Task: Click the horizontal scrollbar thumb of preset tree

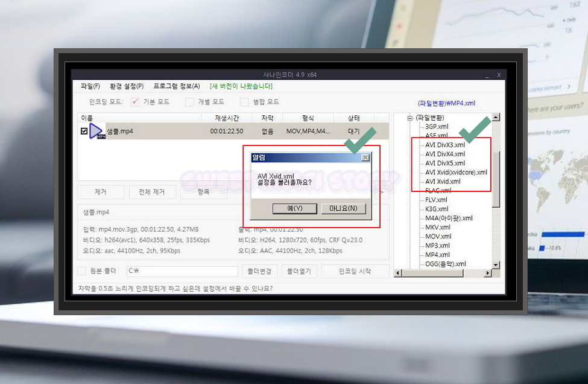Action: coord(433,273)
